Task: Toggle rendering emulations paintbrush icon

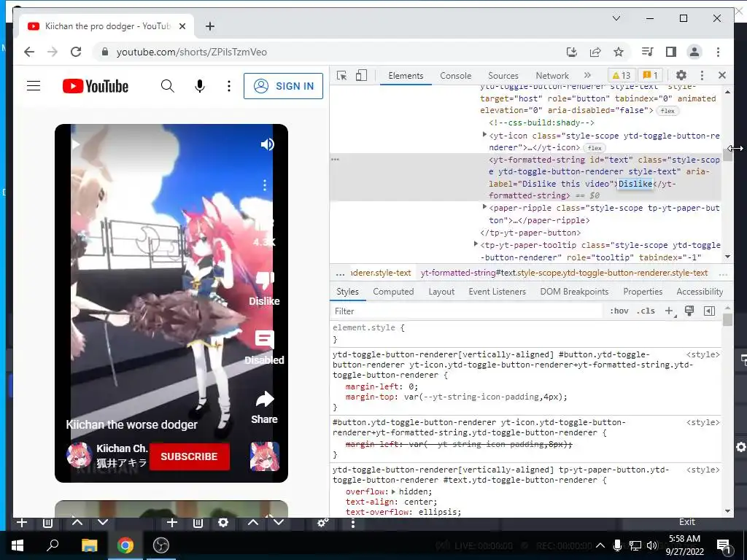Action: click(689, 311)
